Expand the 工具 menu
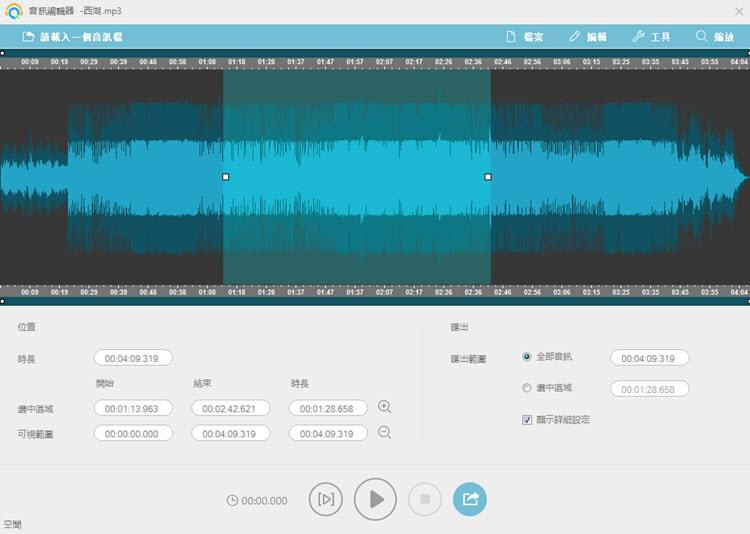 (x=651, y=37)
